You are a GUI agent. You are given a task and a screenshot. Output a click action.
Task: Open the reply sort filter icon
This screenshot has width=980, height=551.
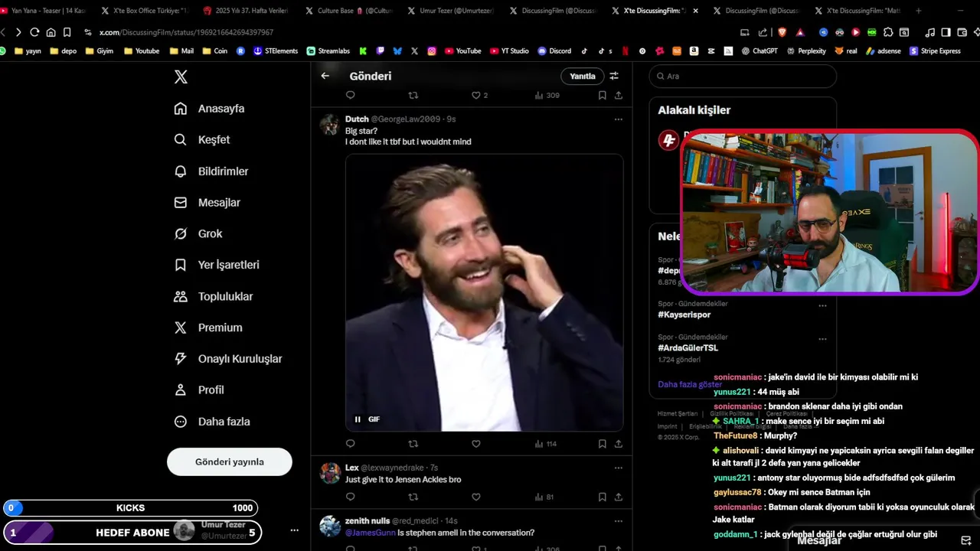click(614, 76)
